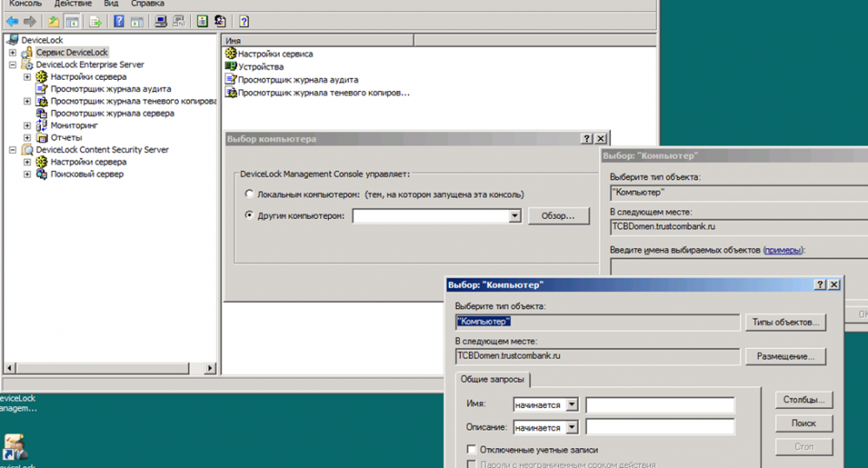Expand the Просмотрщик журнала теневого копирования tree node

pos(27,102)
